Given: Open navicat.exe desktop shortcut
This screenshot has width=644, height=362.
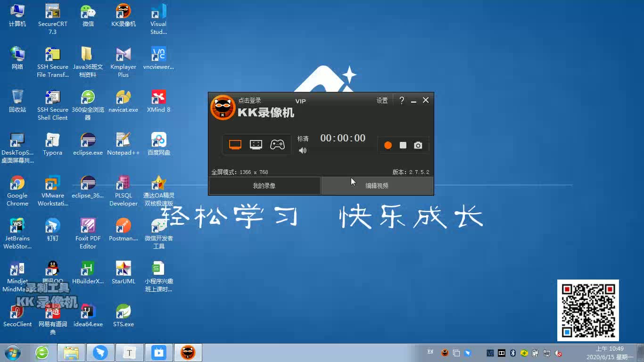Looking at the screenshot, I should pyautogui.click(x=124, y=102).
